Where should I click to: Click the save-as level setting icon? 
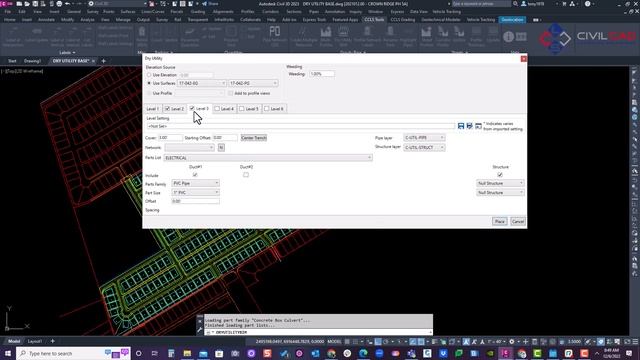(x=469, y=126)
